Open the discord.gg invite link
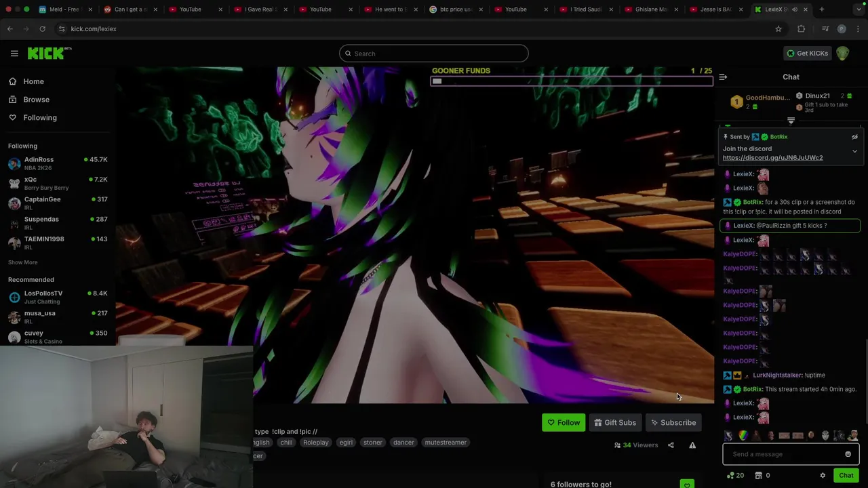The height and width of the screenshot is (488, 868). [772, 158]
